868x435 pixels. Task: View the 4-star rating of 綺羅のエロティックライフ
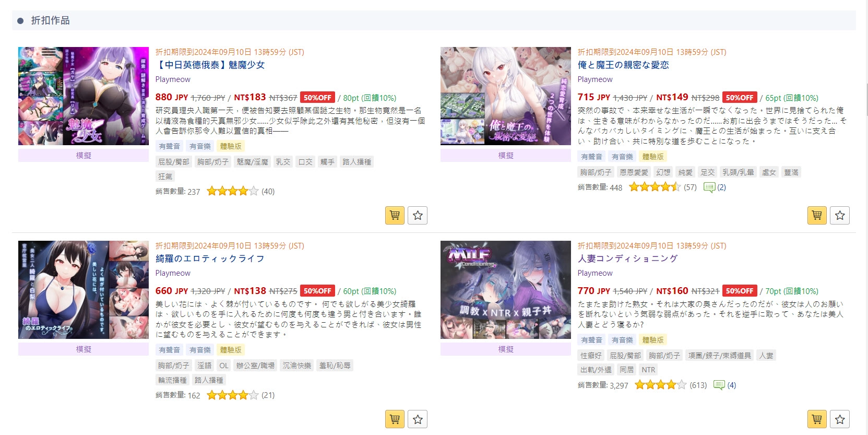pos(232,395)
